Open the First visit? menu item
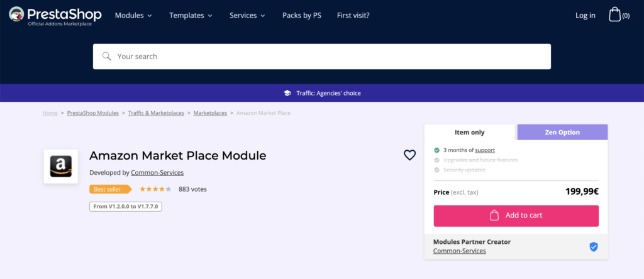644x279 pixels. pyautogui.click(x=353, y=16)
